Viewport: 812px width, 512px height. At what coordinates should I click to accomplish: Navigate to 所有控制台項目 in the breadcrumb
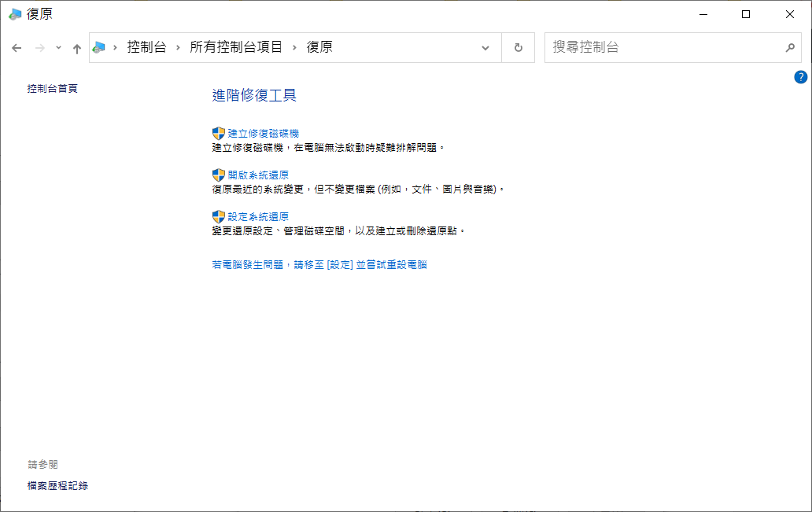pos(236,47)
